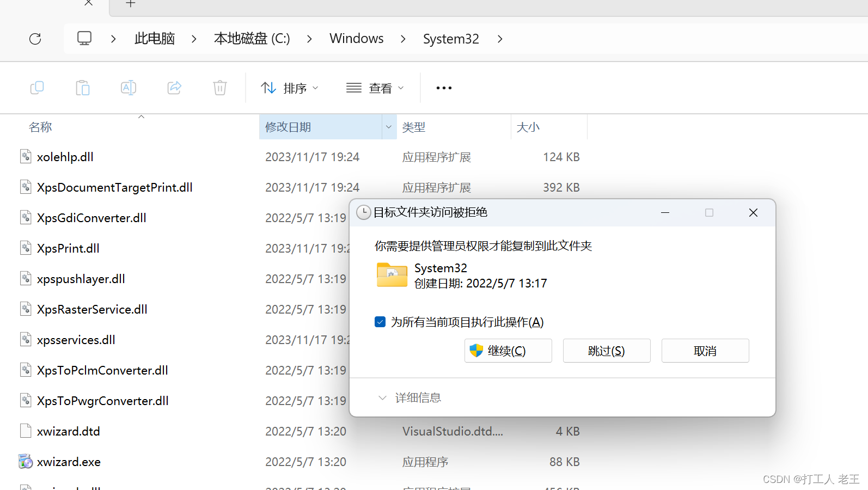Click the 124 KB size of xolehlp.dll
The width and height of the screenshot is (868, 490).
click(561, 157)
